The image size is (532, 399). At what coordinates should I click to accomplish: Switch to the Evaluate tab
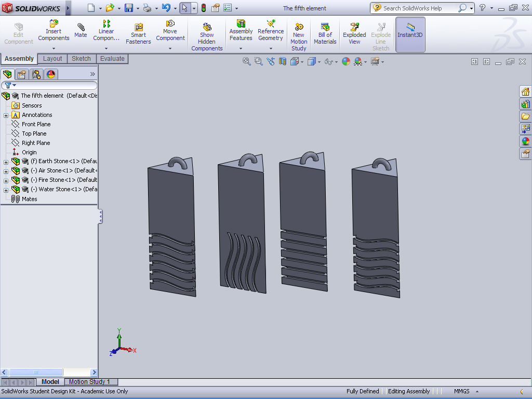[x=112, y=59]
